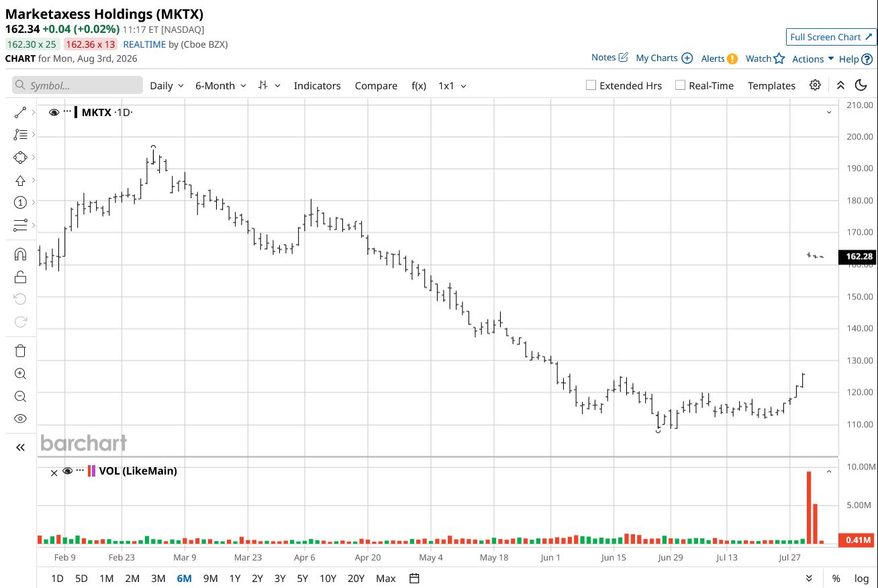This screenshot has height=588, width=878.
Task: Hide the VOL indicator with eye icon
Action: 67,471
